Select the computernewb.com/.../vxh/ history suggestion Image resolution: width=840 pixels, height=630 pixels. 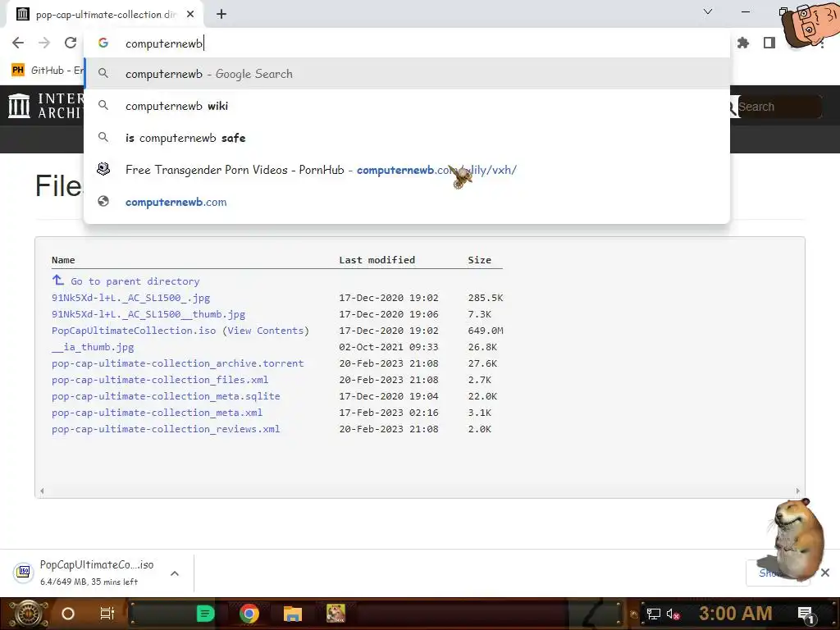[407, 170]
